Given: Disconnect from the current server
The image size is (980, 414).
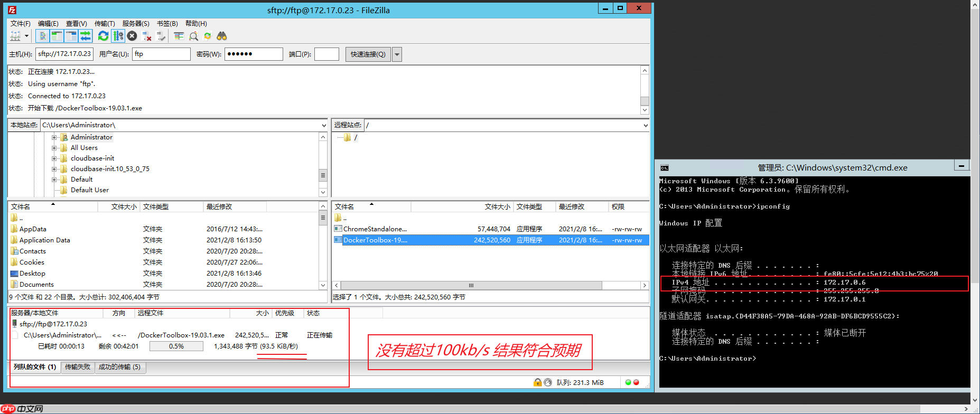Looking at the screenshot, I should 147,36.
